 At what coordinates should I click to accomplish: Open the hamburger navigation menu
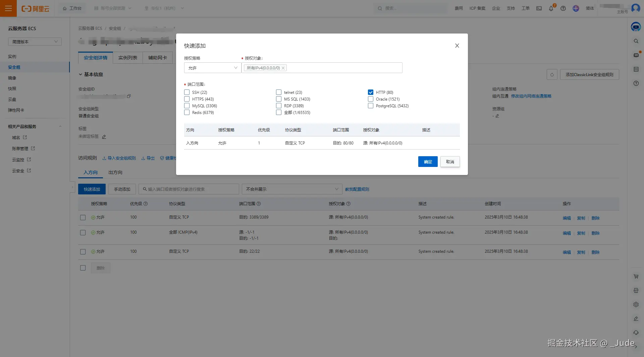[8, 8]
